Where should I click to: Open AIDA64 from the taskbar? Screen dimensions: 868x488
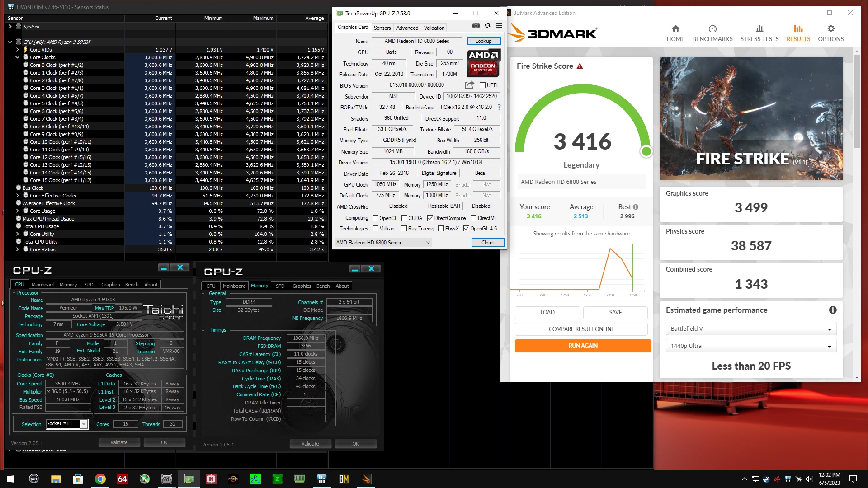pos(122,479)
